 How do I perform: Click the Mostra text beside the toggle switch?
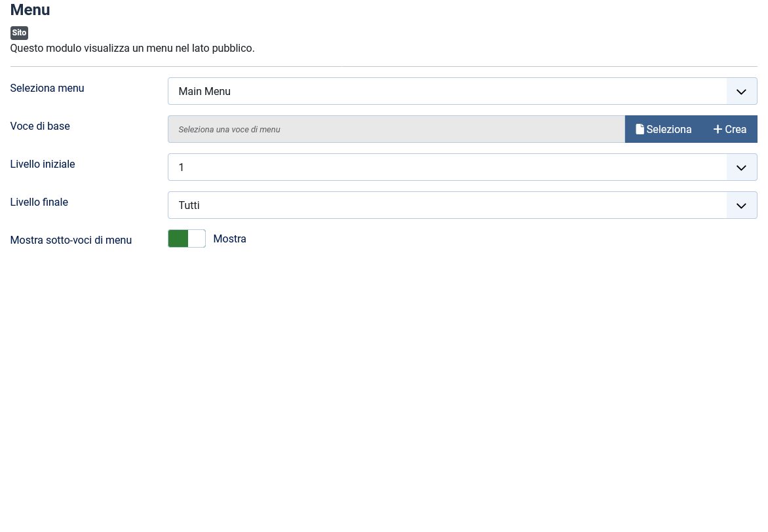click(230, 238)
